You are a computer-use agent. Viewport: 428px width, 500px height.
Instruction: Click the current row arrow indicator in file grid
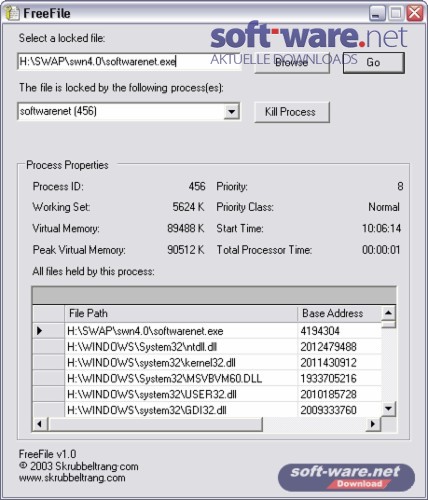(x=40, y=331)
